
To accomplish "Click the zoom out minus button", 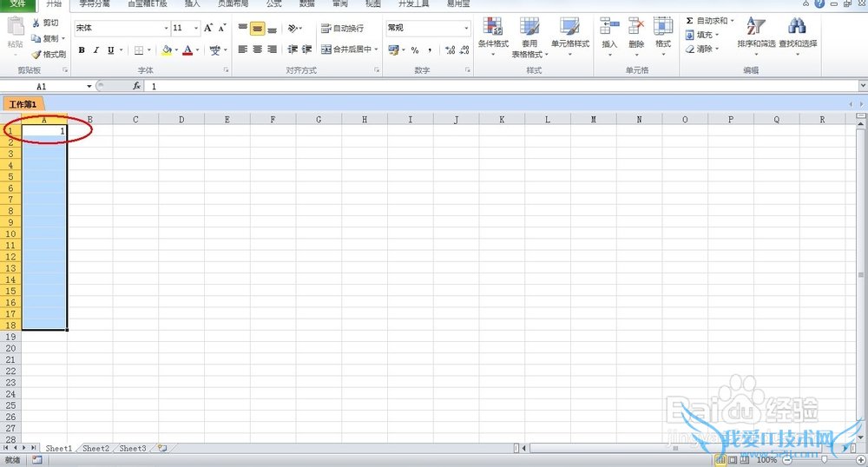I will pos(786,460).
